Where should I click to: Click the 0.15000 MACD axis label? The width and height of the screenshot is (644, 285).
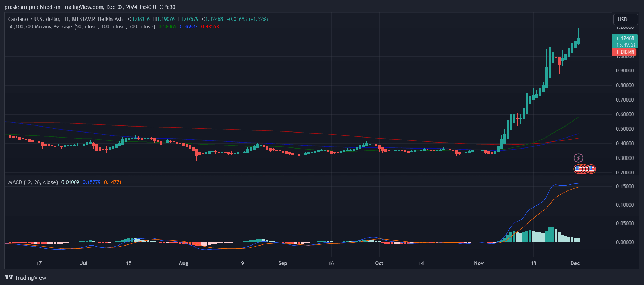coord(625,187)
